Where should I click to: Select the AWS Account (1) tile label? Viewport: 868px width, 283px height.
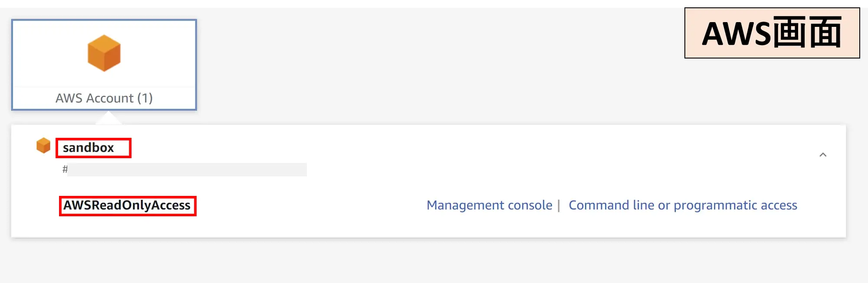104,98
